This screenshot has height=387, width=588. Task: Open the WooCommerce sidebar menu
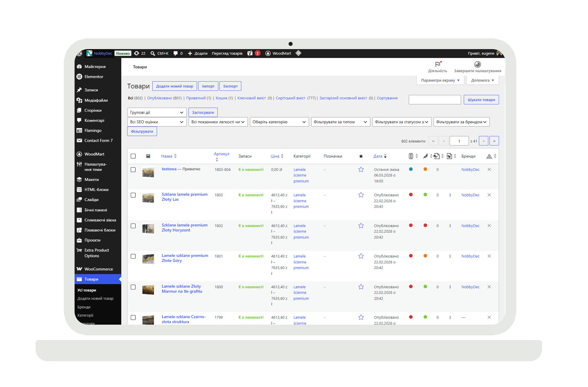pyautogui.click(x=98, y=269)
